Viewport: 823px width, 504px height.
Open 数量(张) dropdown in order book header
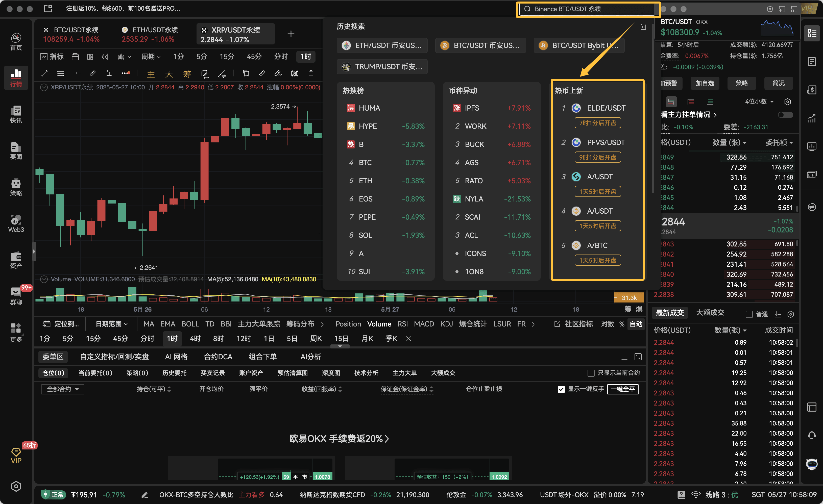(730, 142)
